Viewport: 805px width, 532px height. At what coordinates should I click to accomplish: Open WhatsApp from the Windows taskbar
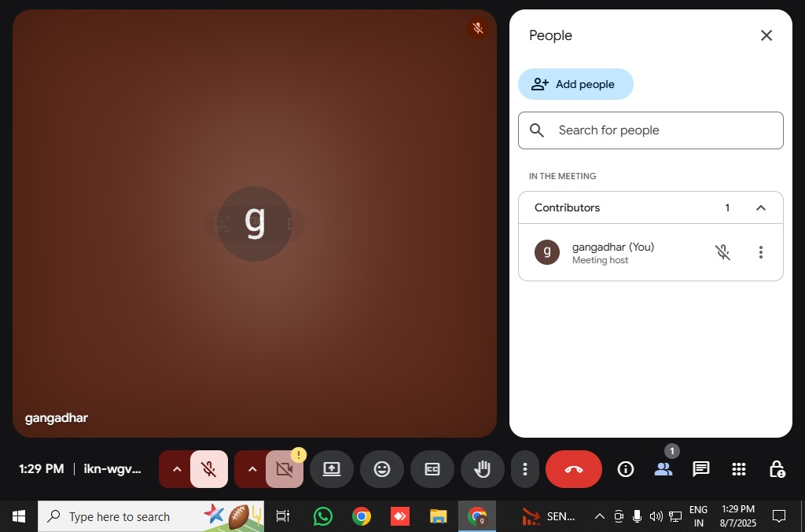click(x=322, y=516)
